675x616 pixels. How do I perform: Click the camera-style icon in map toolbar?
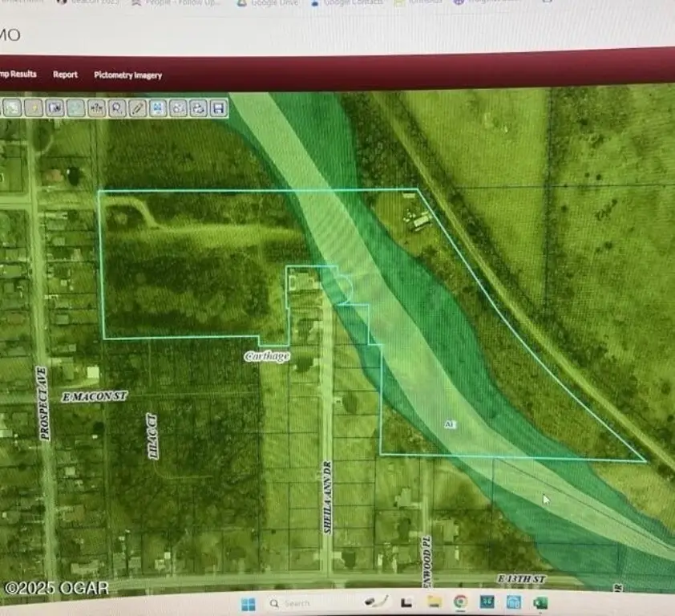click(x=55, y=107)
